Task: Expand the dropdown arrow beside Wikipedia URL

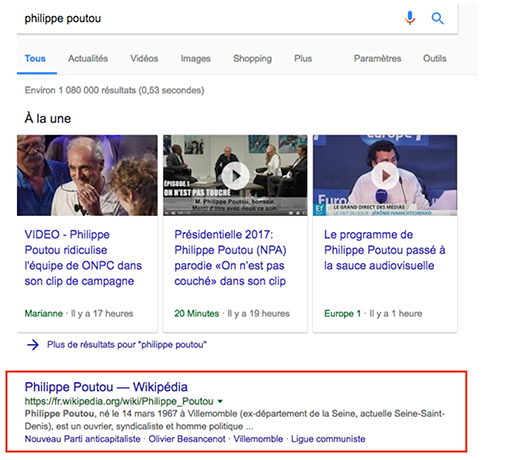Action: [220, 401]
